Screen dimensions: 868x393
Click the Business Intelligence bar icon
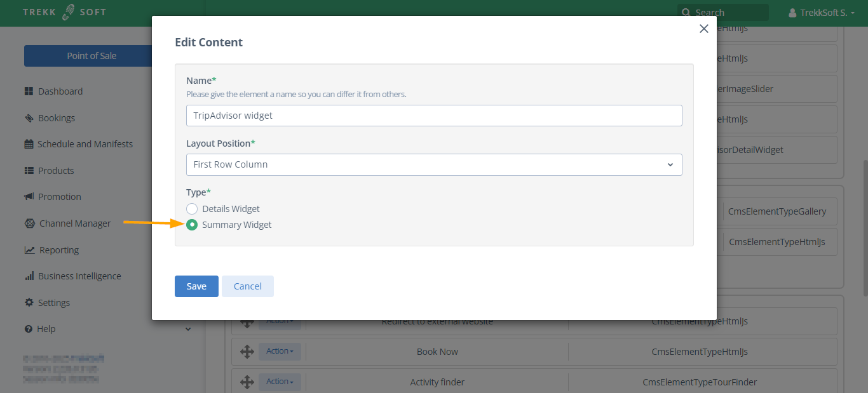point(29,276)
